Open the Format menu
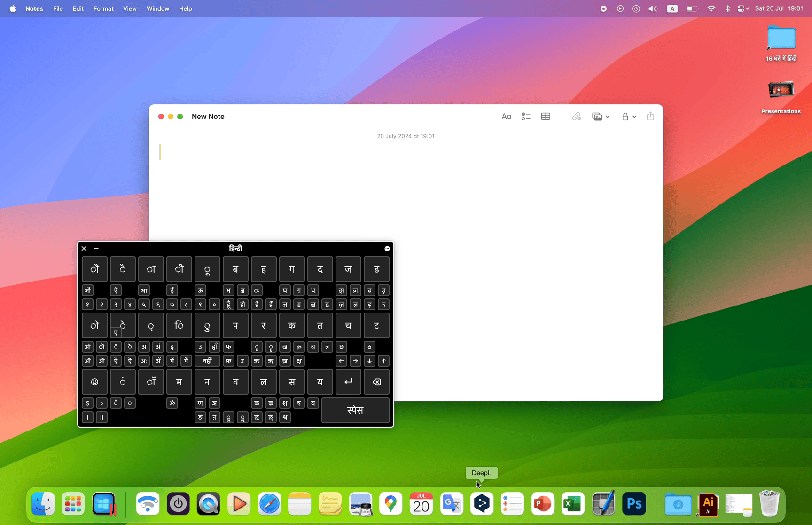 [103, 8]
